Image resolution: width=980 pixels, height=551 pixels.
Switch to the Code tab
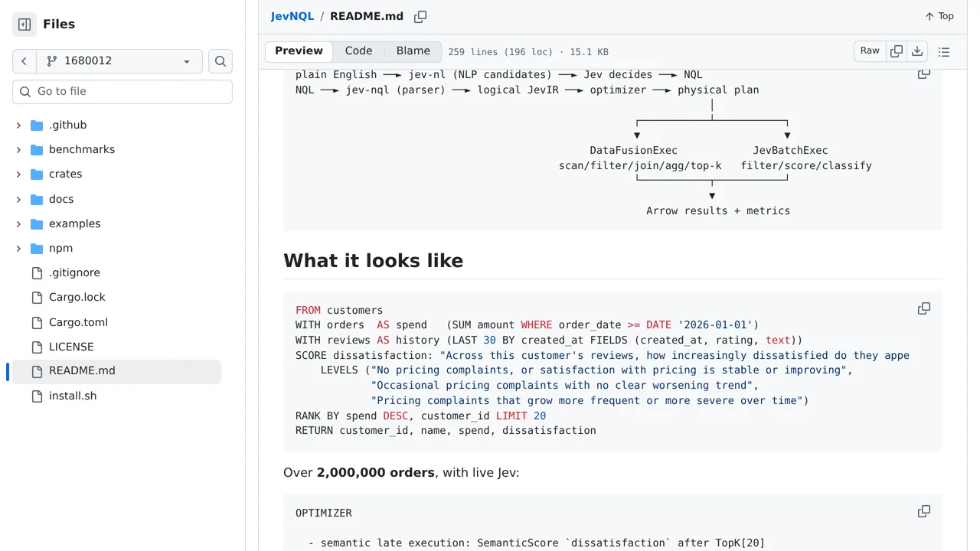358,51
